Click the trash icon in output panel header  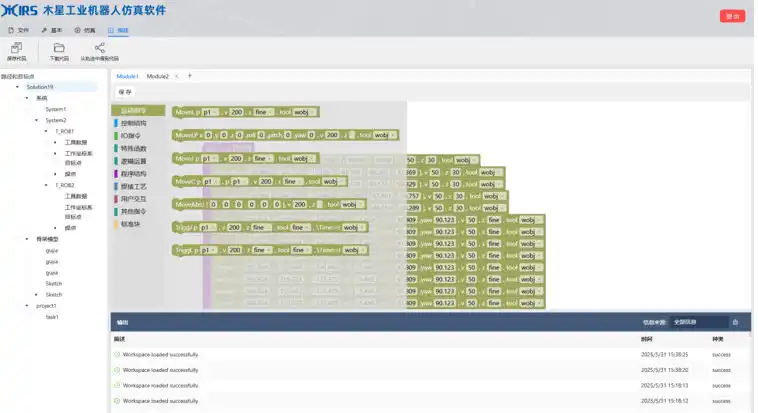click(735, 322)
